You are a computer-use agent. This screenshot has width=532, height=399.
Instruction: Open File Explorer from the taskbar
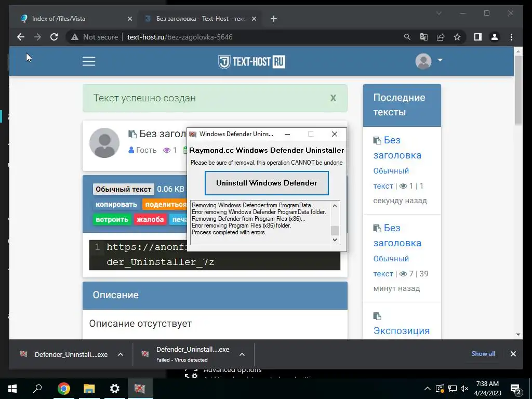click(x=89, y=389)
